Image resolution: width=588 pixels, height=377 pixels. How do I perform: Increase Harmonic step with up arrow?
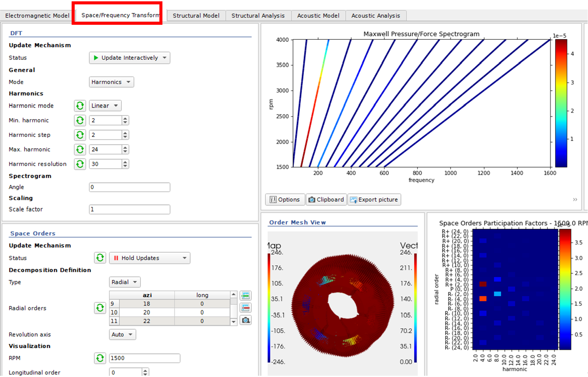[x=125, y=133]
